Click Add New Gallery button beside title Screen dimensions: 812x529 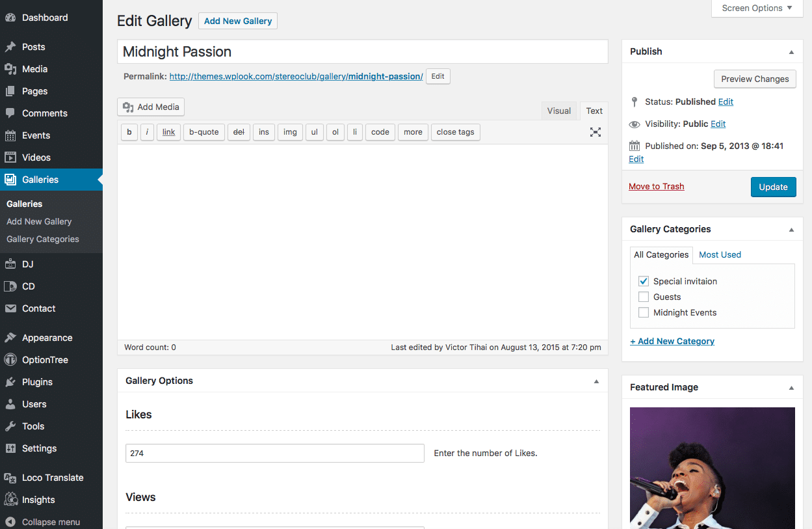(238, 21)
